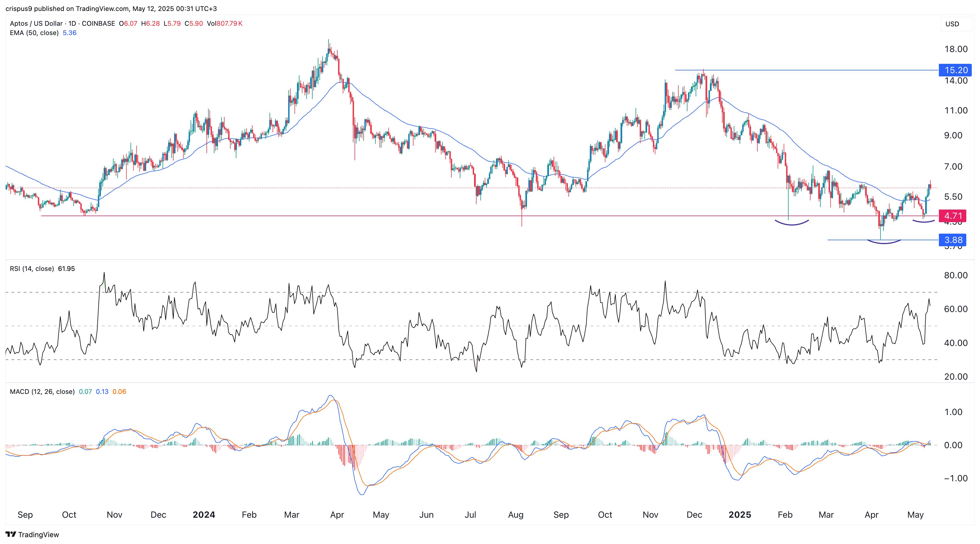Viewport: 980px width, 544px height.
Task: Select the MACD (12, 26, close) label
Action: tap(42, 391)
